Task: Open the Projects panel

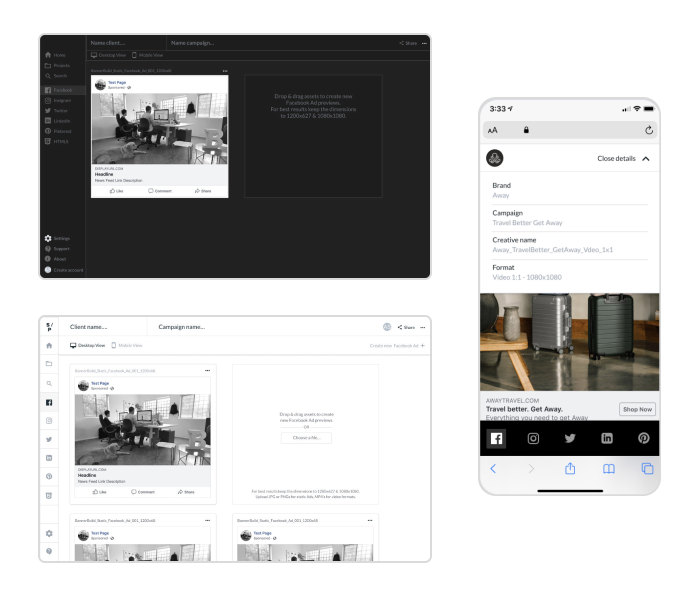Action: pos(61,65)
